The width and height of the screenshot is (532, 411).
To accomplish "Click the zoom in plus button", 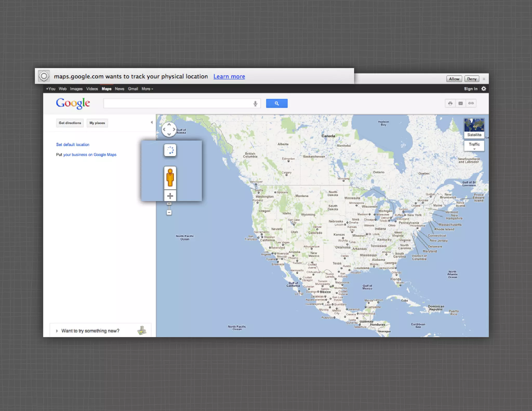I will click(170, 196).
